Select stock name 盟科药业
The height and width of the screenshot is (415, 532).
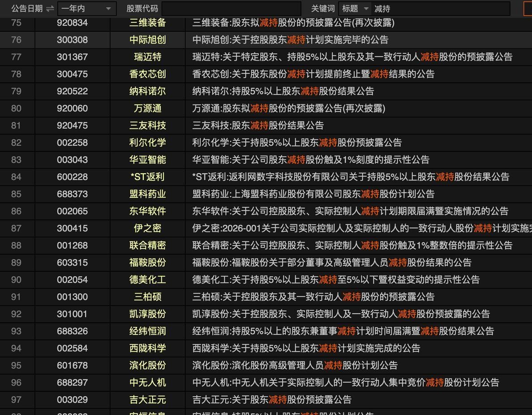click(x=148, y=194)
